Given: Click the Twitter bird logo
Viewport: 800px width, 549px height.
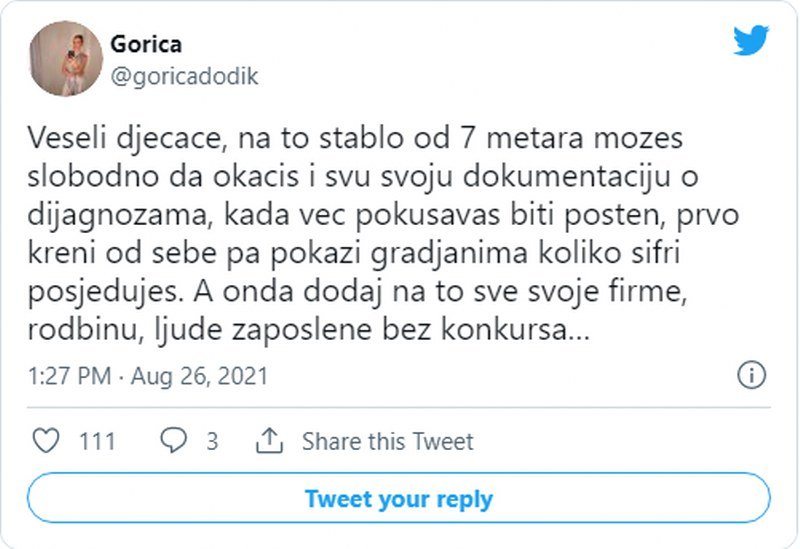Looking at the screenshot, I should pos(750,42).
